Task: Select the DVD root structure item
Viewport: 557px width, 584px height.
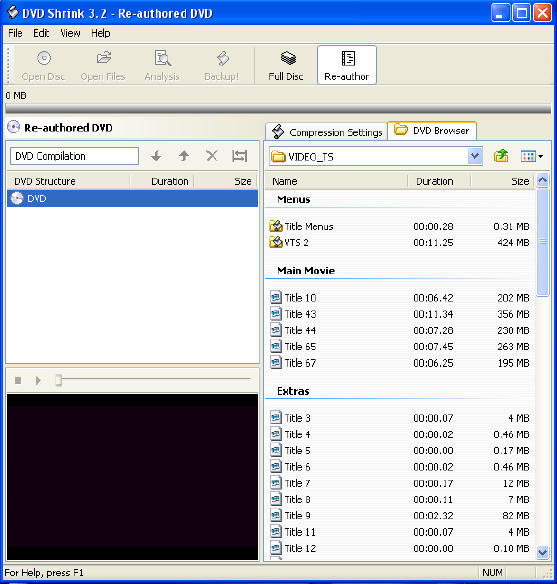Action: click(132, 199)
